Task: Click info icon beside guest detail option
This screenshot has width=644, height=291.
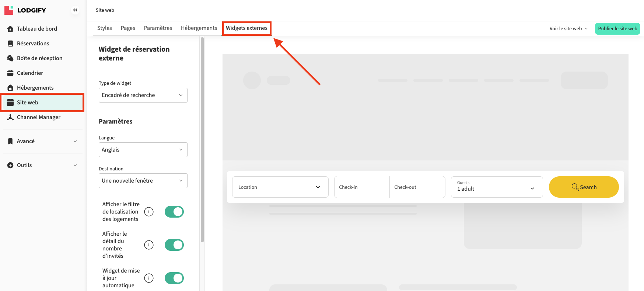Action: pyautogui.click(x=149, y=245)
